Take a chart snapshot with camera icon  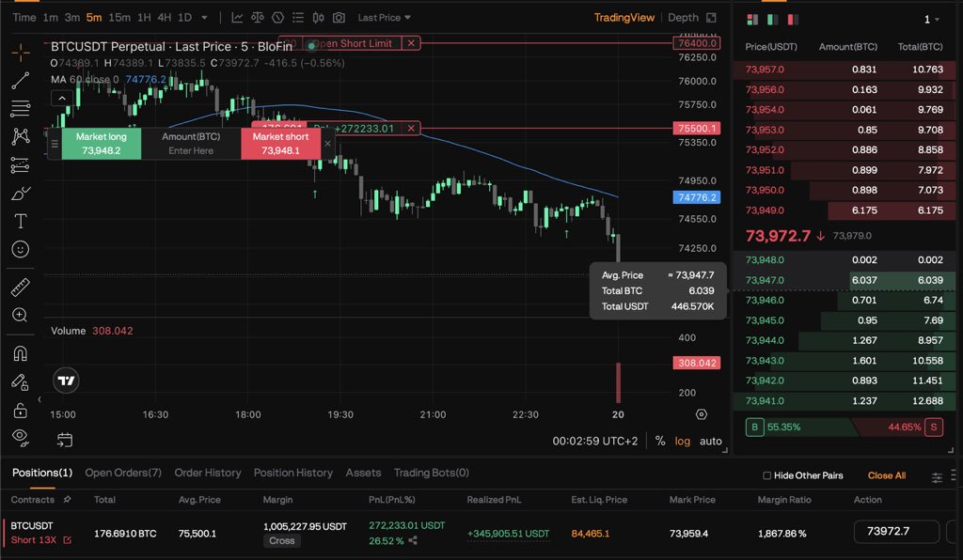339,18
